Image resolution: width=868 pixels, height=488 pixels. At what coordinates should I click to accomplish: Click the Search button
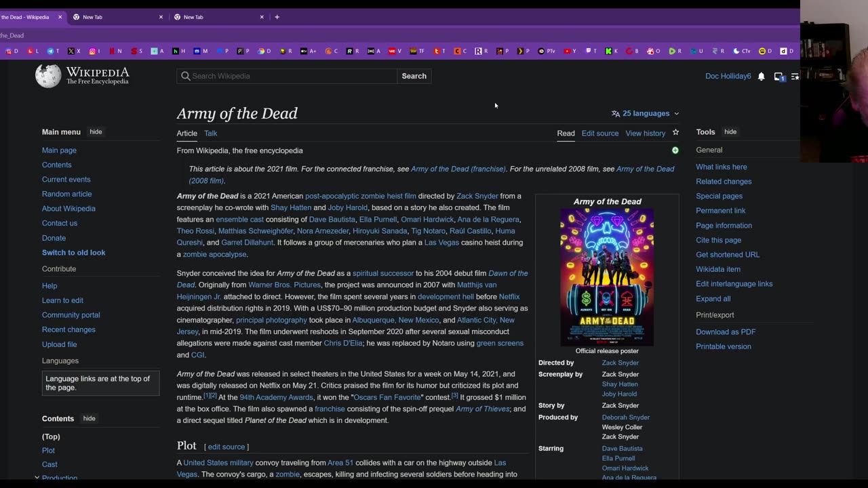(414, 76)
